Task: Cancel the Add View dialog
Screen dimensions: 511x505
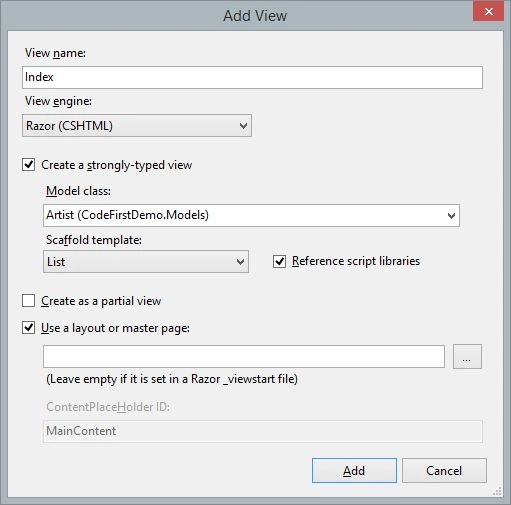Action: tap(444, 470)
